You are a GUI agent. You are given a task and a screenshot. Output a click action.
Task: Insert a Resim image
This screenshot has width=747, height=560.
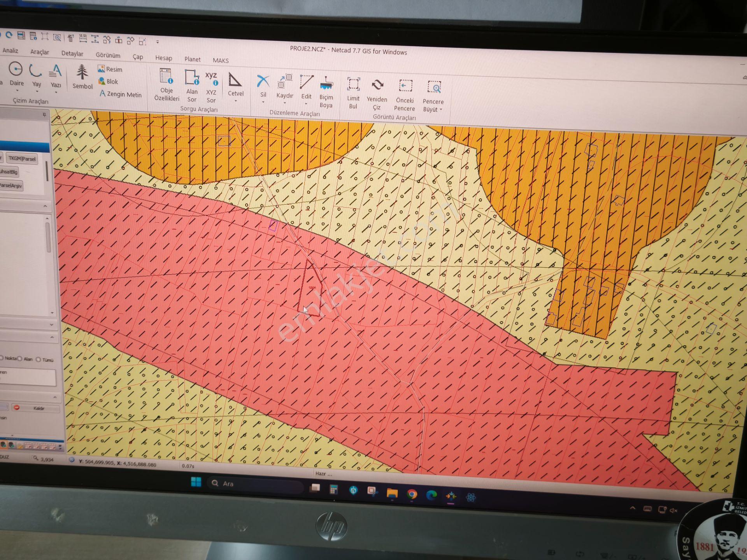(110, 69)
